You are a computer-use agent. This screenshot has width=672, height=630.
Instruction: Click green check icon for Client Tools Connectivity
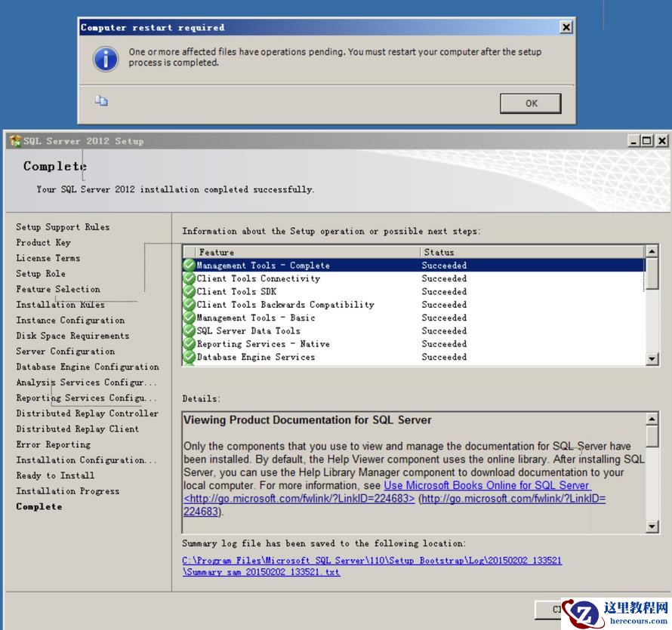point(189,278)
